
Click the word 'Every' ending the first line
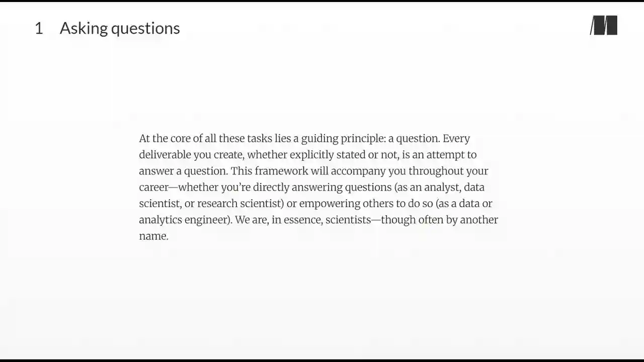(x=456, y=138)
